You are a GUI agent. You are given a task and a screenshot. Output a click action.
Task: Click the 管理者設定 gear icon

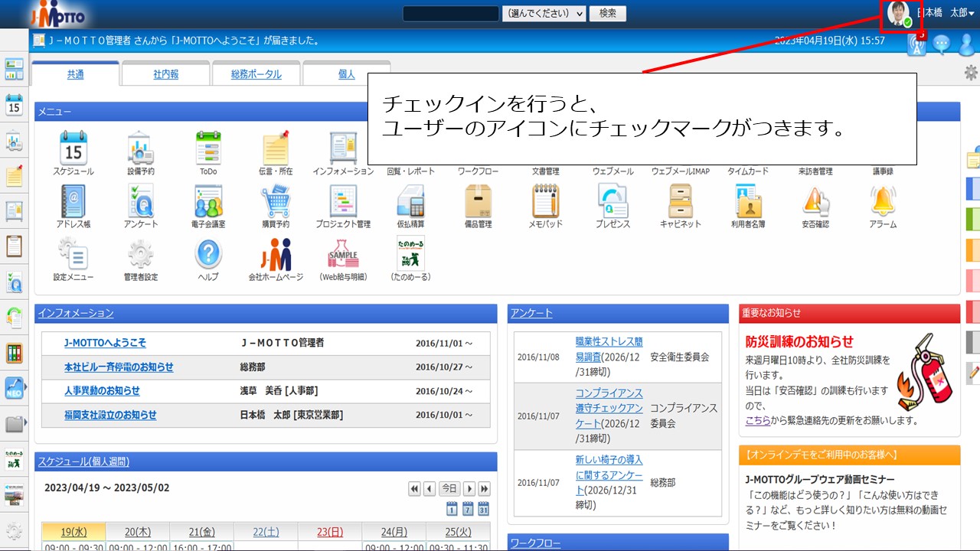(141, 255)
